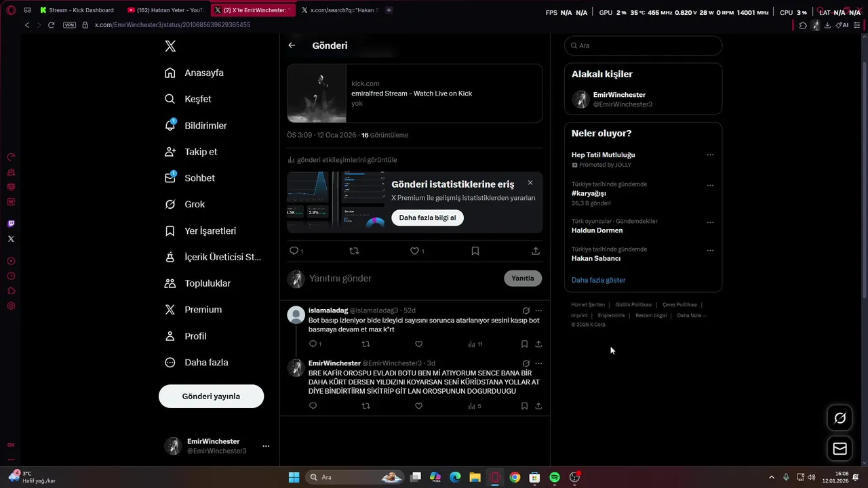Viewport: 868px width, 488px height.
Task: Go to Keşfet explore section
Action: click(188, 99)
